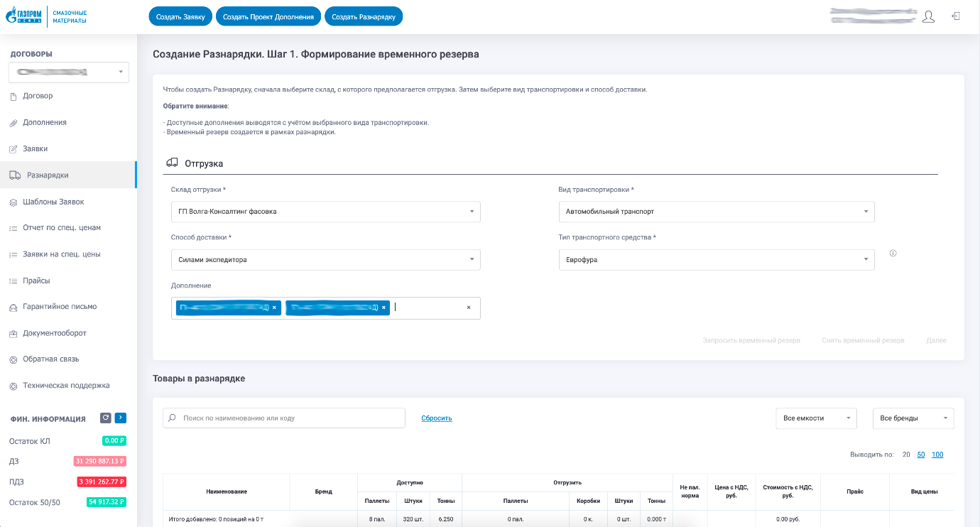Screen dimensions: 980x527
Task: Refresh financial information with the reload icon
Action: [106, 418]
